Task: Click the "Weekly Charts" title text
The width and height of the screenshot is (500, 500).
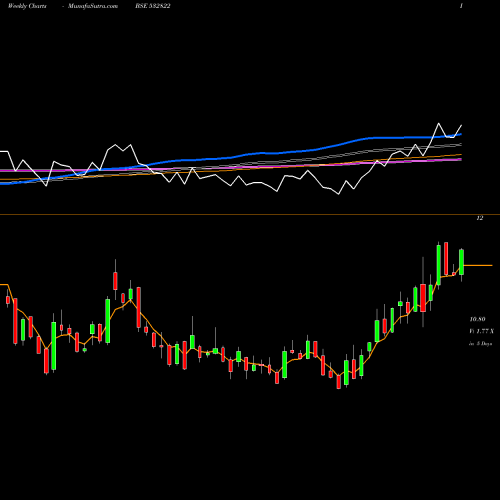Action: click(x=27, y=6)
